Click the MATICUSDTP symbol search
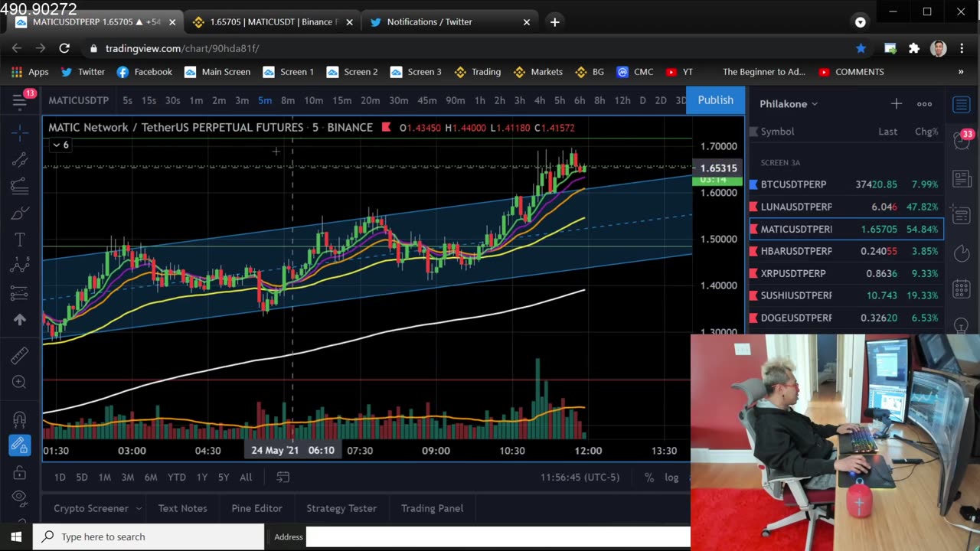980x551 pixels. (x=79, y=100)
